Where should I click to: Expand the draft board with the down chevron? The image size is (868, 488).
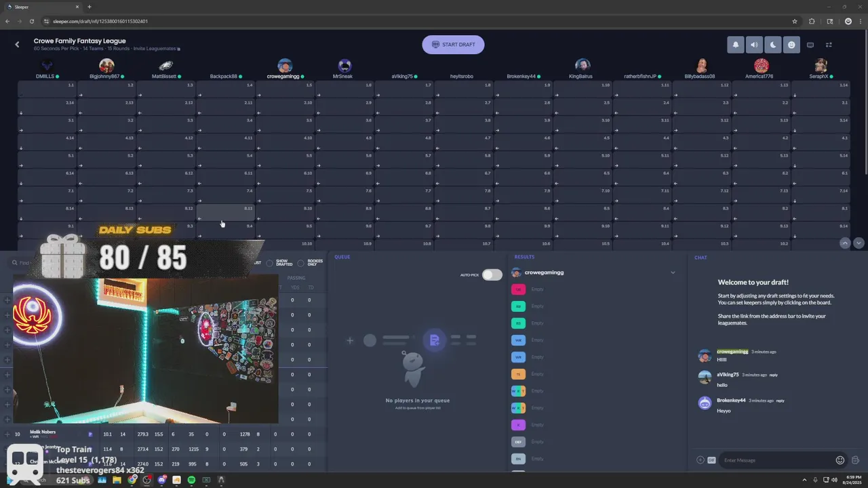pos(859,243)
